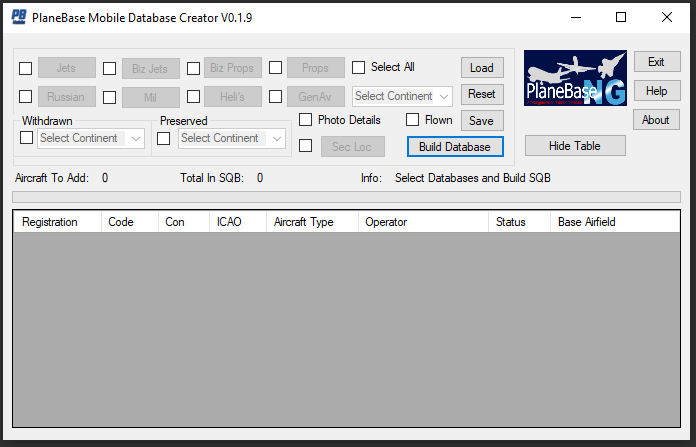This screenshot has width=696, height=447.
Task: Click the Save button
Action: pos(481,120)
